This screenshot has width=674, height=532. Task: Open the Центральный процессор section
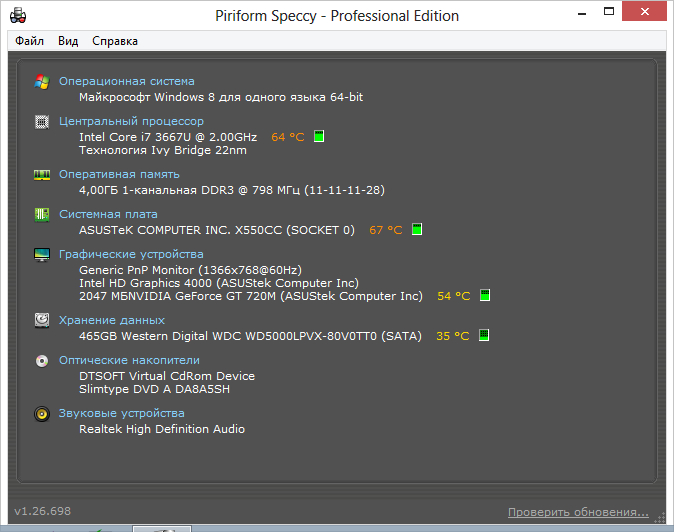coord(131,122)
